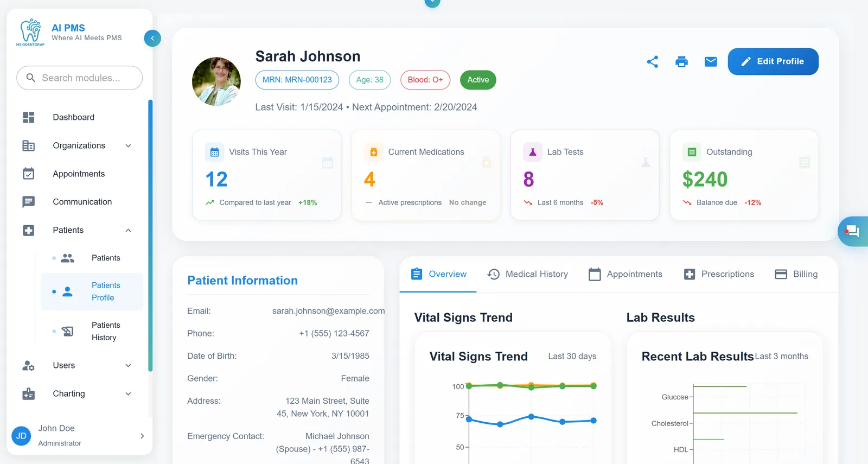Switch to the Medical History tab
868x464 pixels.
click(528, 275)
